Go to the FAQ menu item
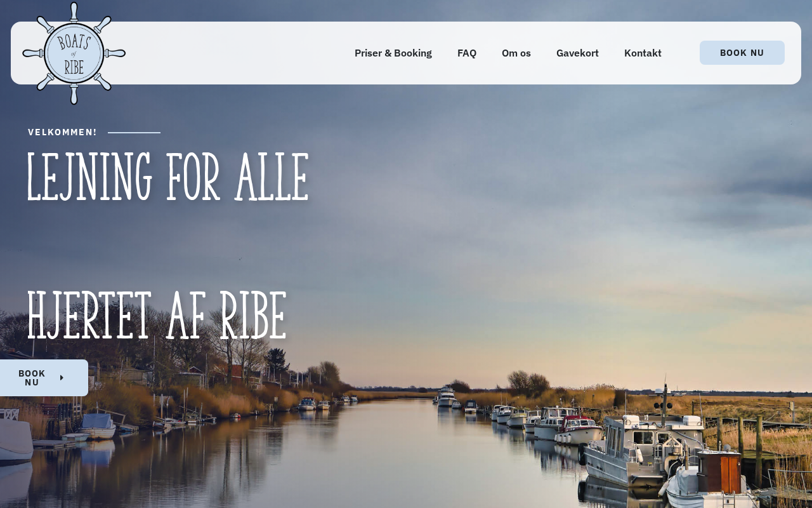The width and height of the screenshot is (812, 508). pyautogui.click(x=467, y=53)
